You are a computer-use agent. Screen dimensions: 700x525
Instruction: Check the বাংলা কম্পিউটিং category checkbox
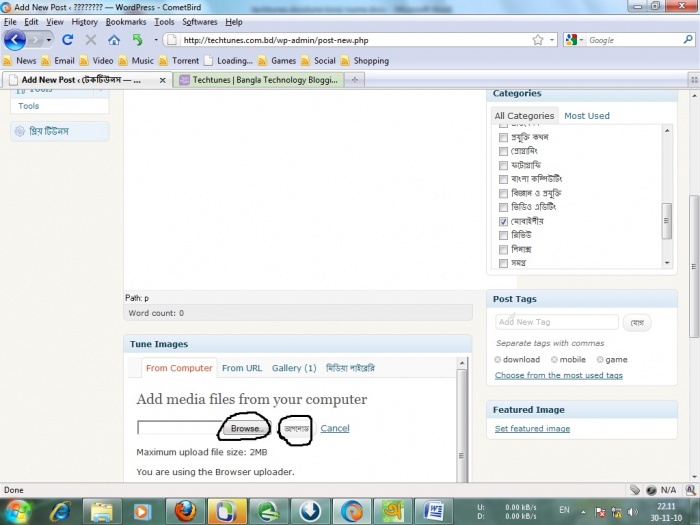[503, 179]
